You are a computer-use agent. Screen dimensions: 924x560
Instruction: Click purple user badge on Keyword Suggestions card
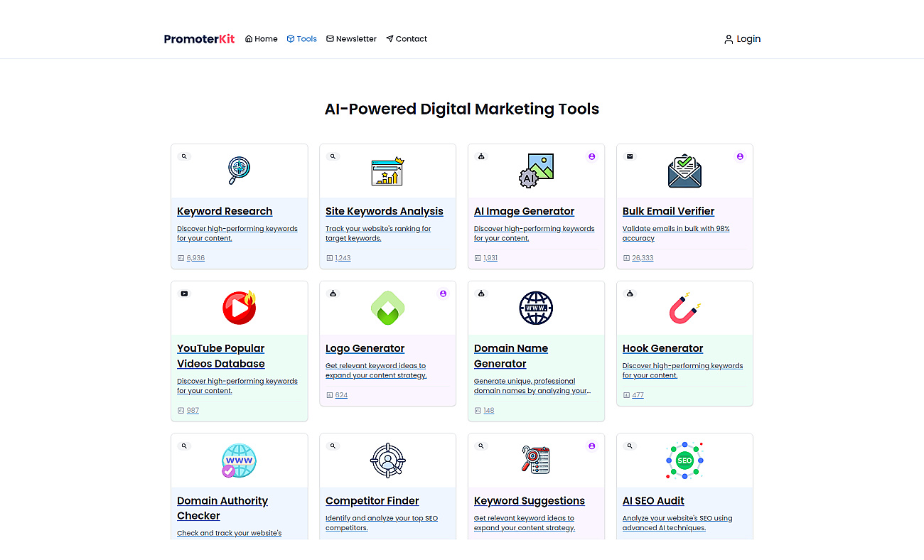(x=591, y=446)
